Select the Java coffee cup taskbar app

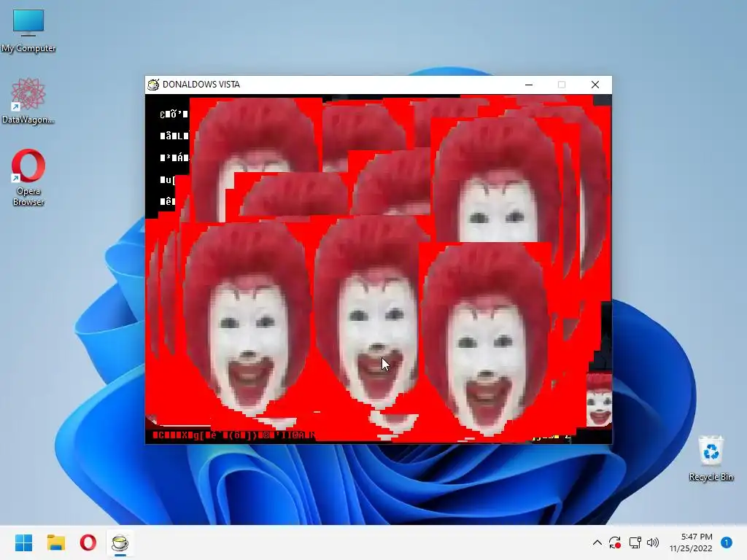coord(120,542)
